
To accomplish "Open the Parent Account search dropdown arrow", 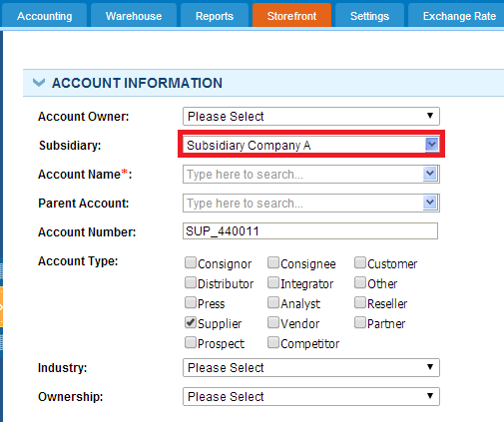I will coord(430,203).
